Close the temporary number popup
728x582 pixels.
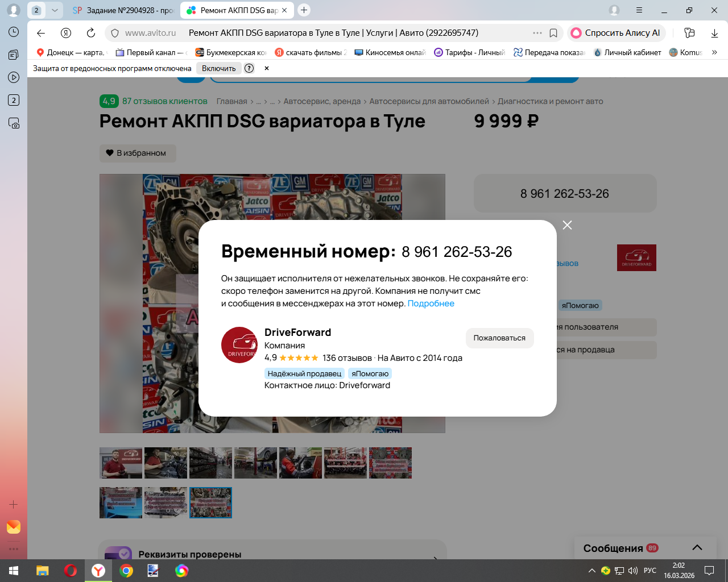(567, 225)
